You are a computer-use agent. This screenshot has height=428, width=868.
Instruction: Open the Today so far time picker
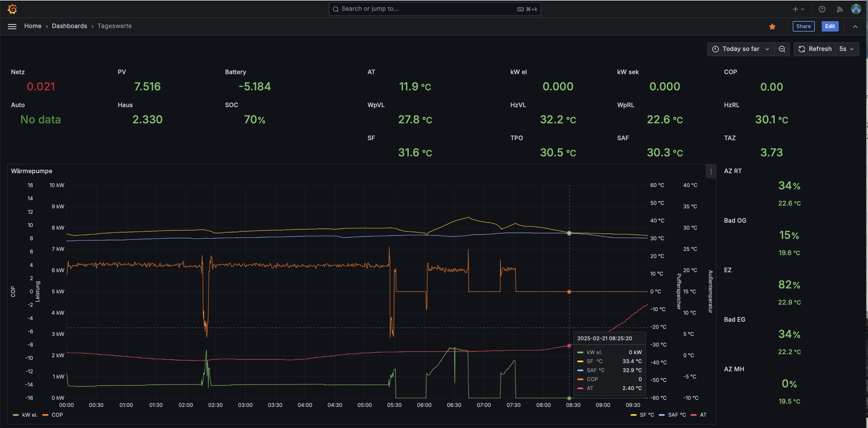[740, 49]
